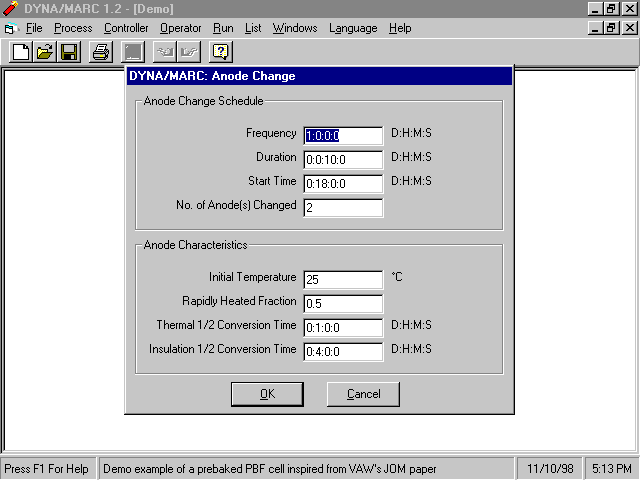Open the File menu
Viewport: 640px width, 480px height.
(x=34, y=28)
